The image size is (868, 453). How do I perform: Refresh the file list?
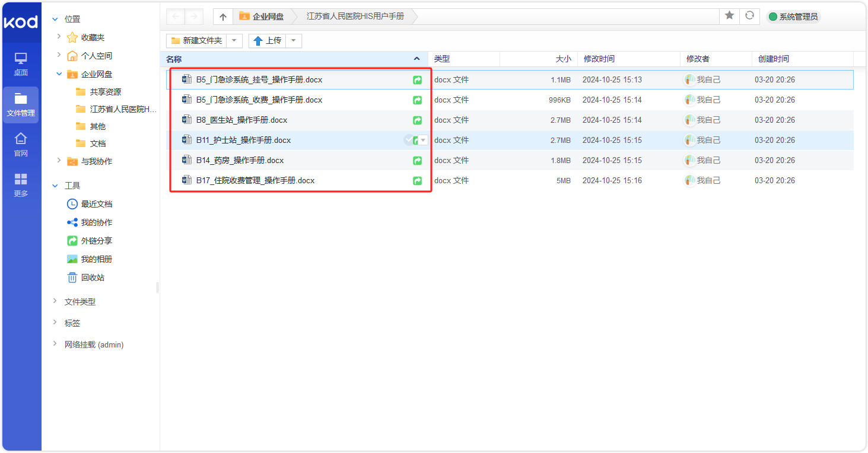click(x=750, y=16)
